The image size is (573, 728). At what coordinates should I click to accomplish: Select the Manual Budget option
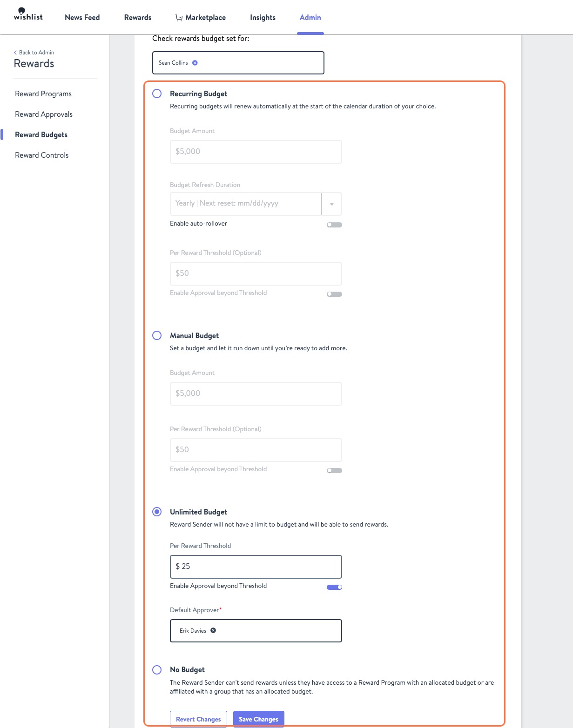tap(157, 335)
